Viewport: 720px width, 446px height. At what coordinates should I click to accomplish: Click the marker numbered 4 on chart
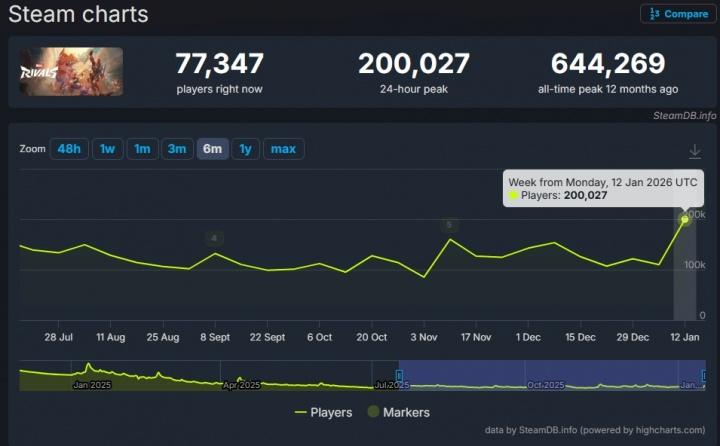coord(214,238)
